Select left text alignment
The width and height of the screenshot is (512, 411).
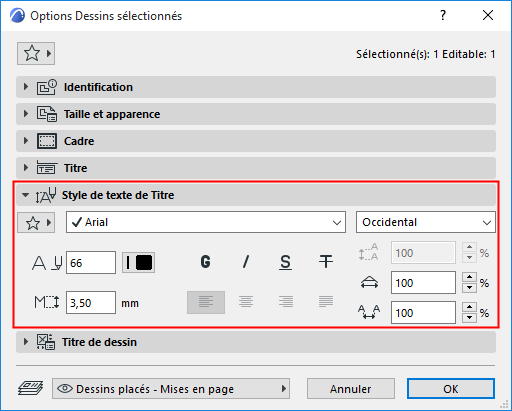(206, 302)
